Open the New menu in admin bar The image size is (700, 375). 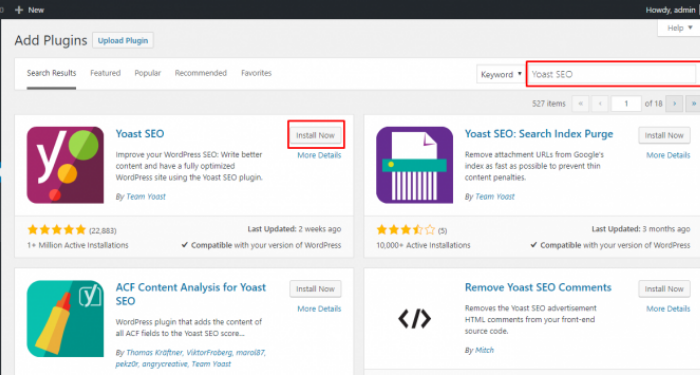[x=29, y=10]
